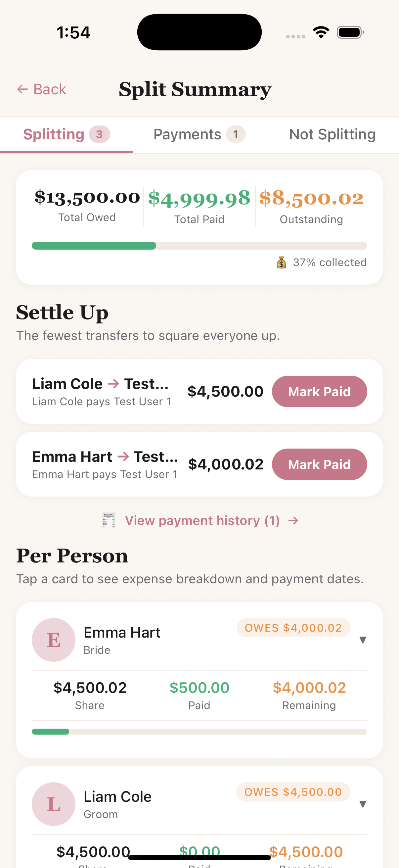The height and width of the screenshot is (868, 399).
Task: Click the Wi-Fi status icon
Action: coord(321,32)
